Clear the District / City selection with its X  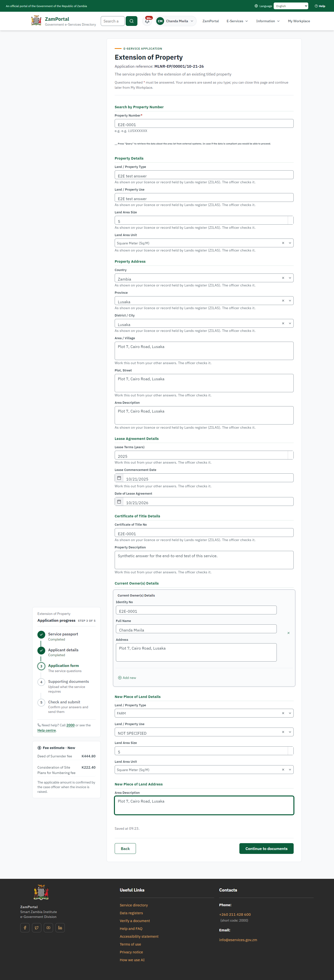tap(283, 323)
